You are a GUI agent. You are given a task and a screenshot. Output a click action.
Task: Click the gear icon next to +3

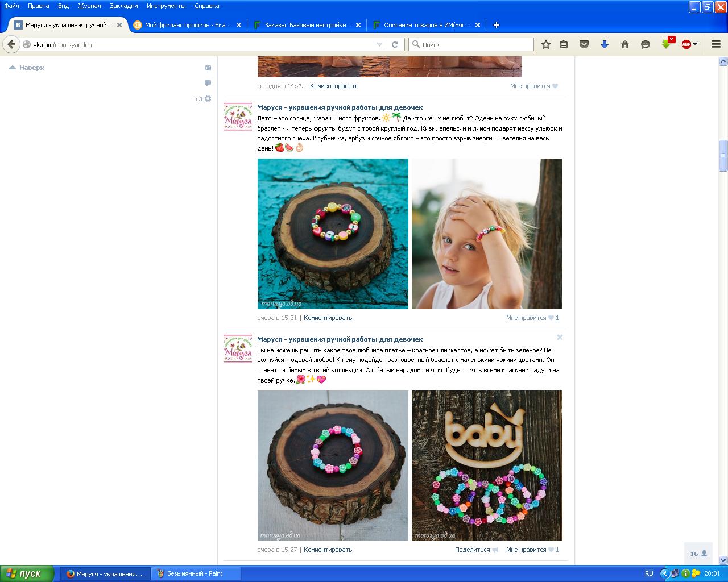(x=208, y=98)
